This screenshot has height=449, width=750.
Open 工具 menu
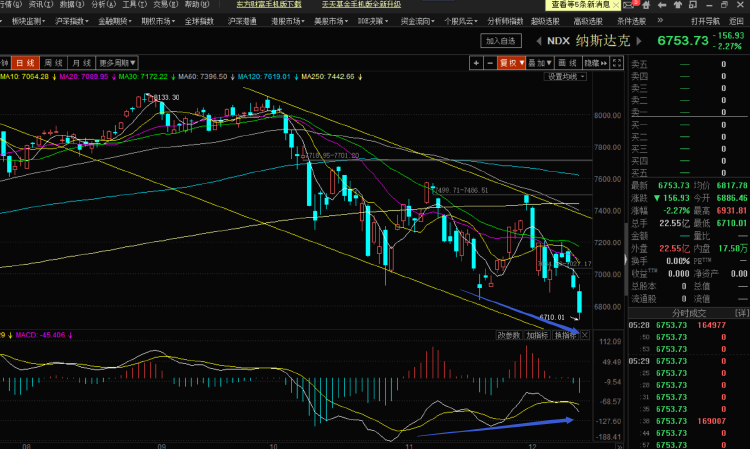(x=134, y=4)
